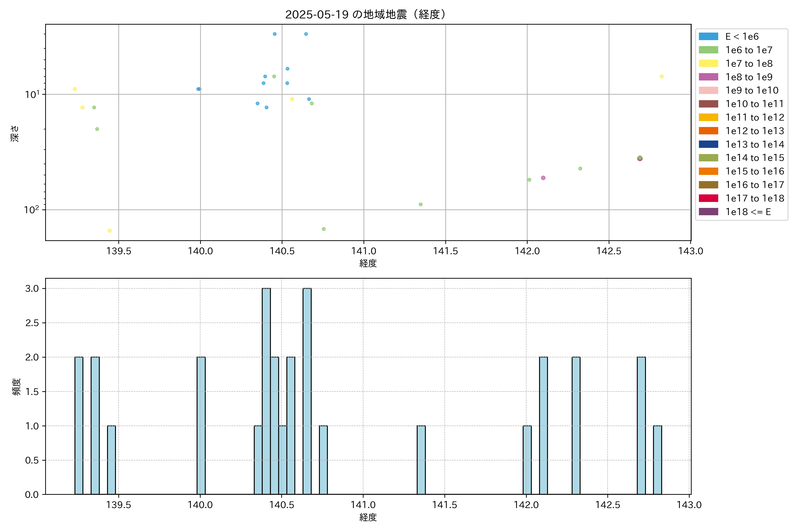Click the rightmost histogram bar near 142.8
This screenshot has width=798, height=532.
click(x=657, y=460)
